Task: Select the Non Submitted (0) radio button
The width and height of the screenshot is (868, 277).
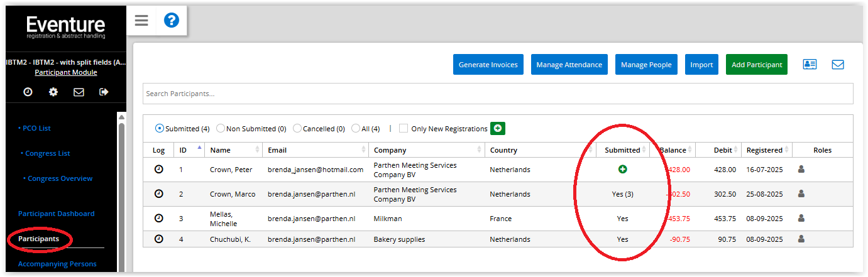Action: [x=221, y=129]
